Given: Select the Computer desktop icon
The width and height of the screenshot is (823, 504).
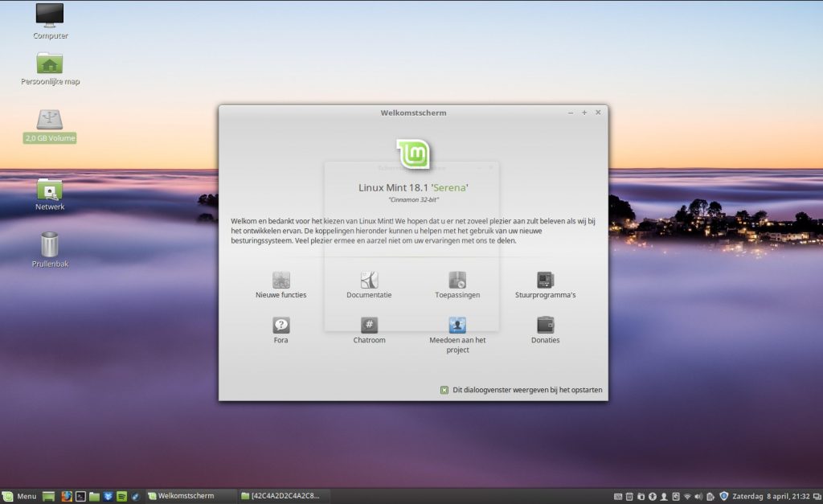Looking at the screenshot, I should click(50, 22).
